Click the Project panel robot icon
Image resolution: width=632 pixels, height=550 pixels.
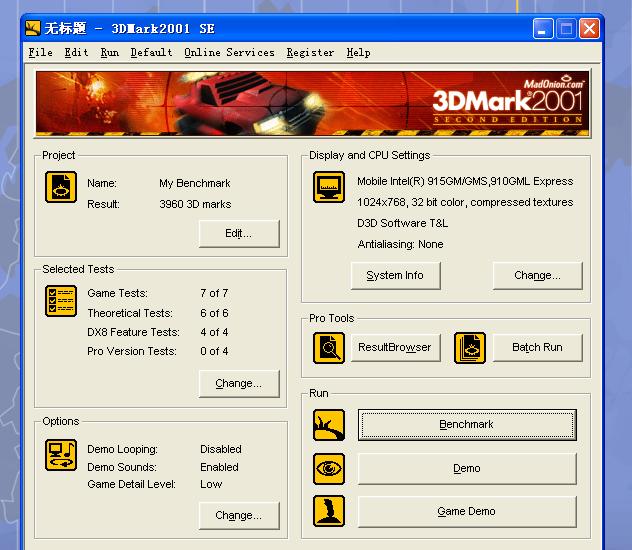61,187
